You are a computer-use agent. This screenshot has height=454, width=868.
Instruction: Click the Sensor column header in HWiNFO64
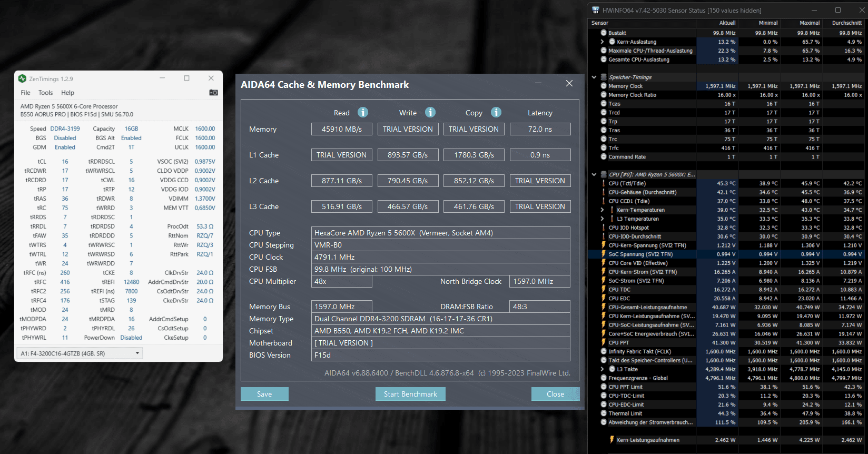(600, 23)
